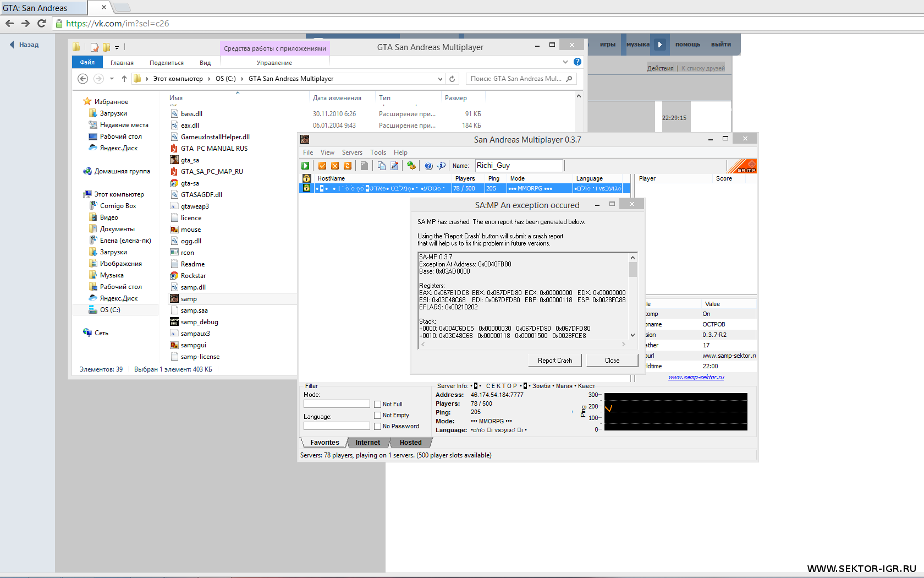This screenshot has width=924, height=578.
Task: Switch to the Internet tab
Action: (367, 443)
